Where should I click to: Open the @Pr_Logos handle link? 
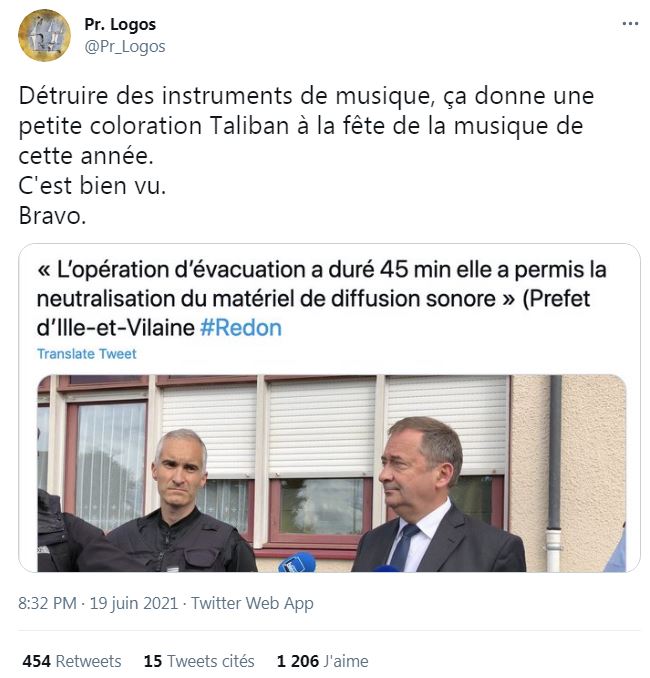pyautogui.click(x=125, y=46)
